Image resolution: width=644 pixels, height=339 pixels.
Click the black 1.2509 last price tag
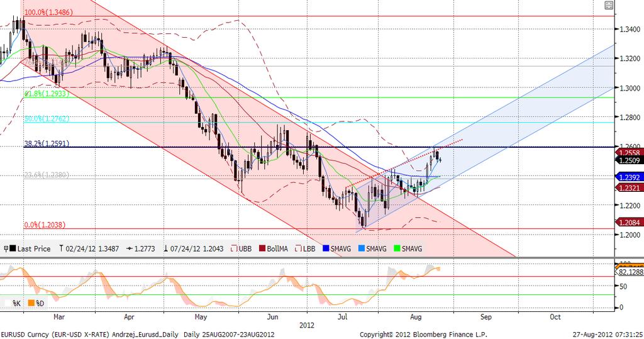629,160
